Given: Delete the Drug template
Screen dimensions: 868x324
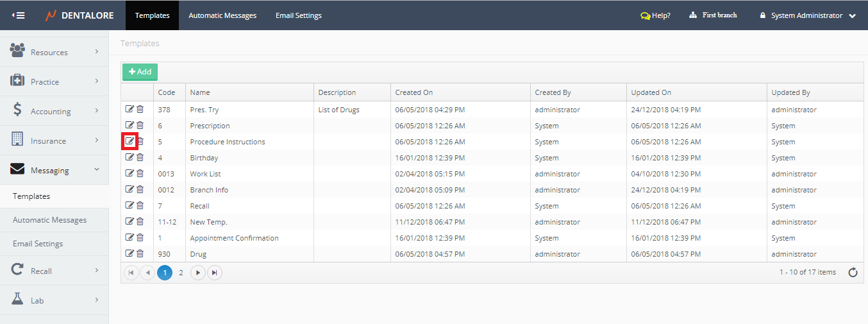Looking at the screenshot, I should 140,253.
